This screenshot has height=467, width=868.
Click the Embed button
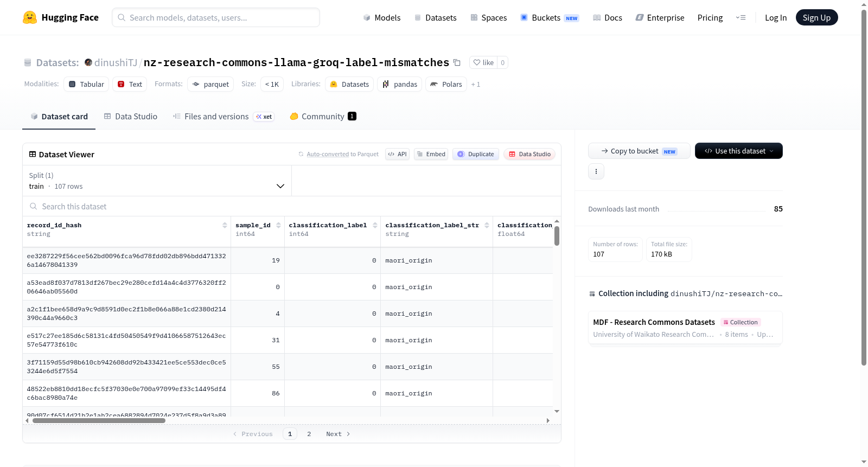pyautogui.click(x=431, y=154)
